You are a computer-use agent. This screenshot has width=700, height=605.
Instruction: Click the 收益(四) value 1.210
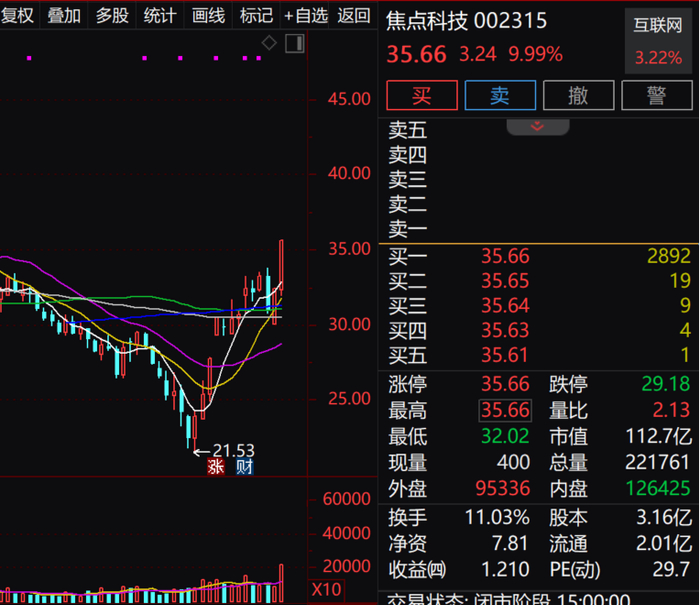505,570
